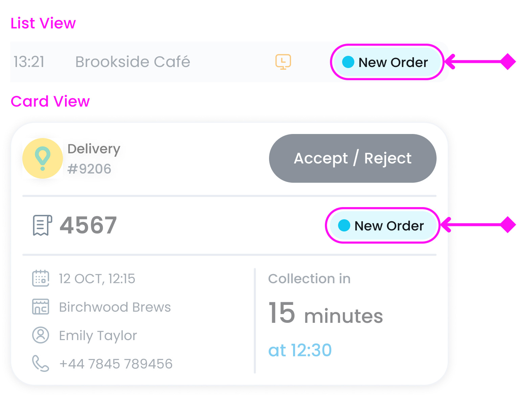Screen dimensions: 532x402
Task: Click the pink diamond arrow pointing at the list badge
Action: 507,62
